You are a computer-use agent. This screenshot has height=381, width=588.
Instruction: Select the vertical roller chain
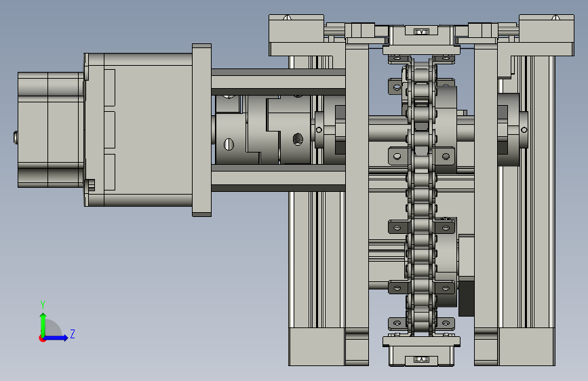coord(421,197)
